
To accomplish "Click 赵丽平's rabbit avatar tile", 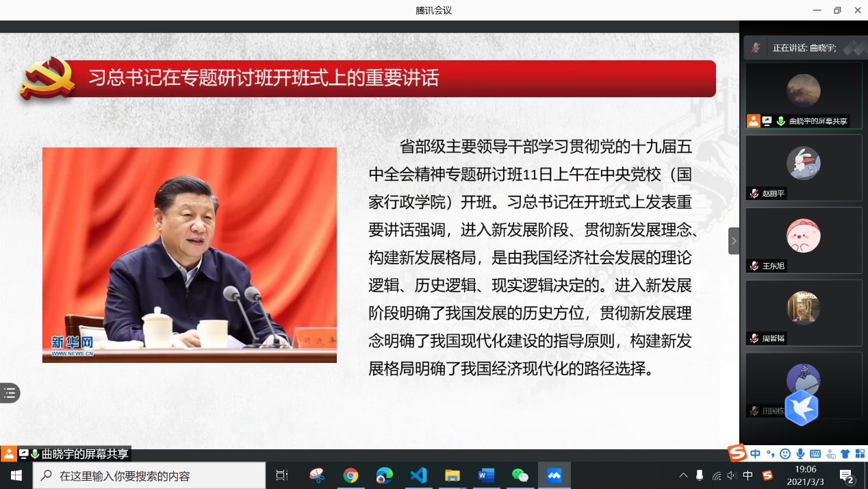I will point(803,164).
